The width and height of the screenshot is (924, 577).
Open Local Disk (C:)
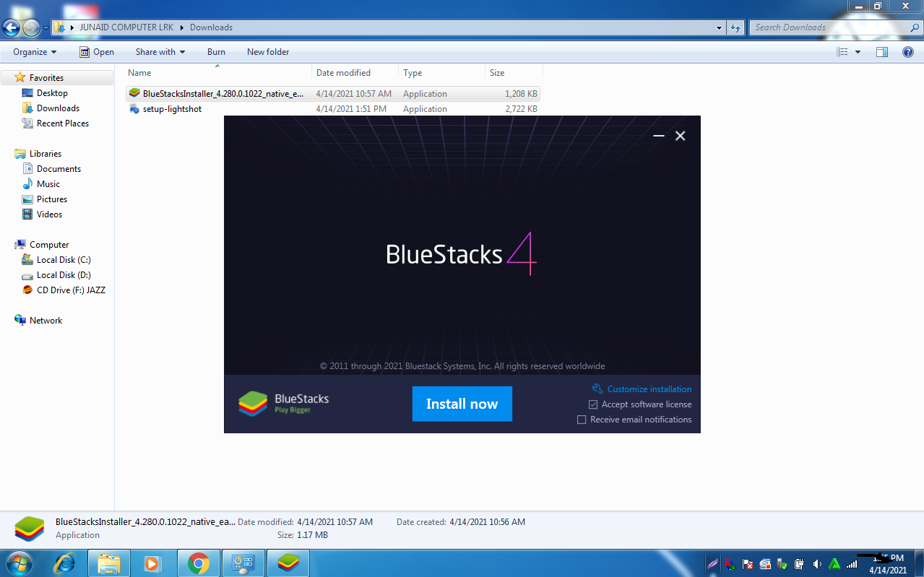point(64,260)
